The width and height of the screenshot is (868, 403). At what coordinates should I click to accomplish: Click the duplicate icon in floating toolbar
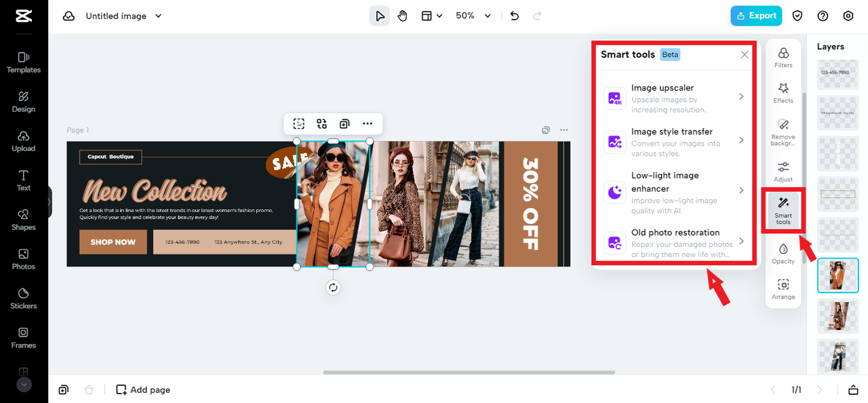(x=344, y=123)
